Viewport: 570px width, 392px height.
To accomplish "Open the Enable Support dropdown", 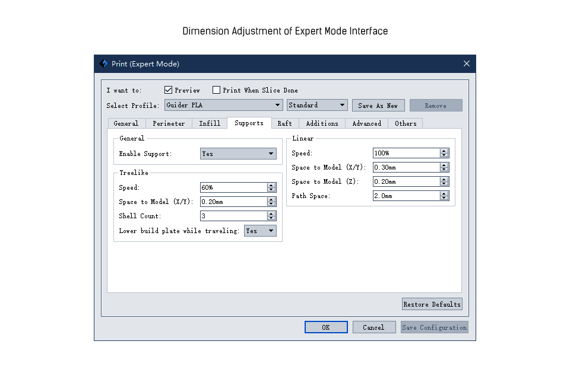I will coord(238,154).
